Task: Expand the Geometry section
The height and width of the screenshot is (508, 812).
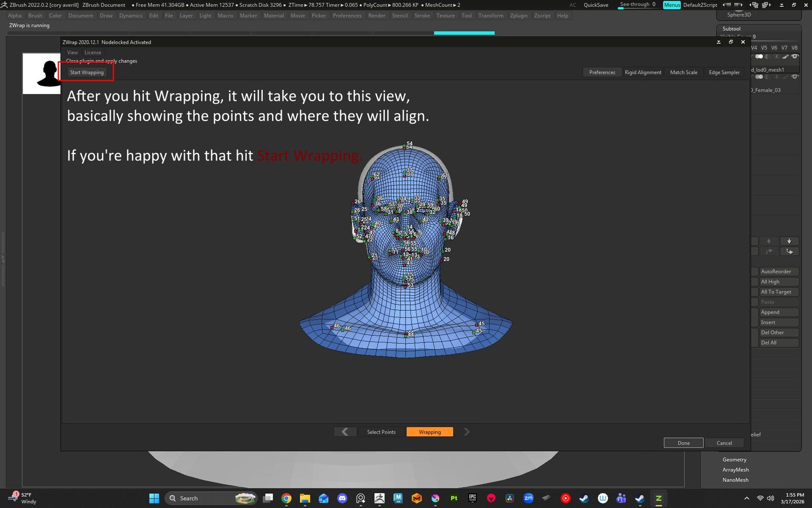Action: coord(734,460)
